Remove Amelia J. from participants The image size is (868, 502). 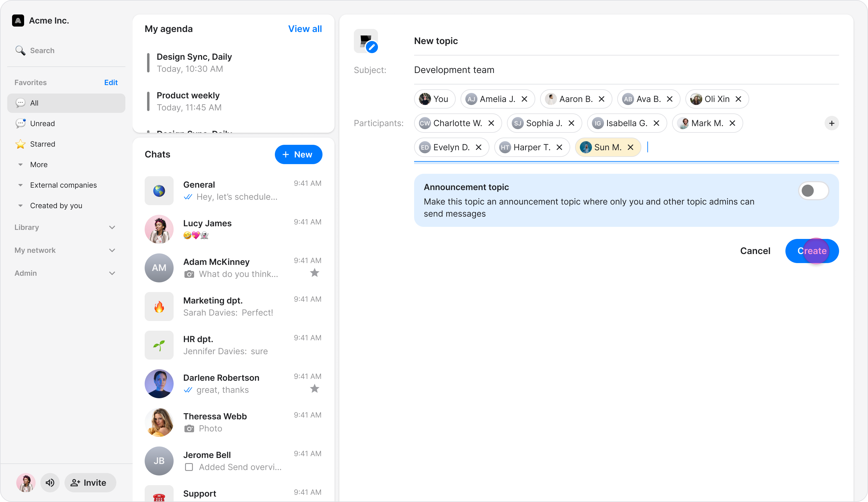click(524, 99)
